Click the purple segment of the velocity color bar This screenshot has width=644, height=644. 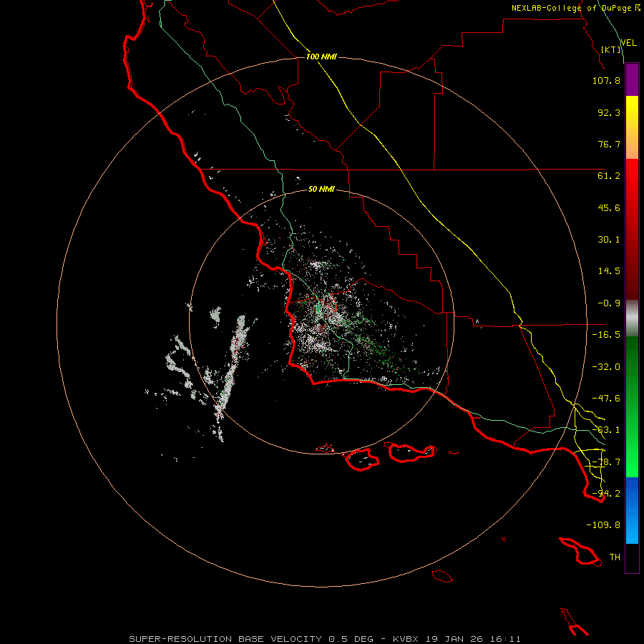[632, 80]
